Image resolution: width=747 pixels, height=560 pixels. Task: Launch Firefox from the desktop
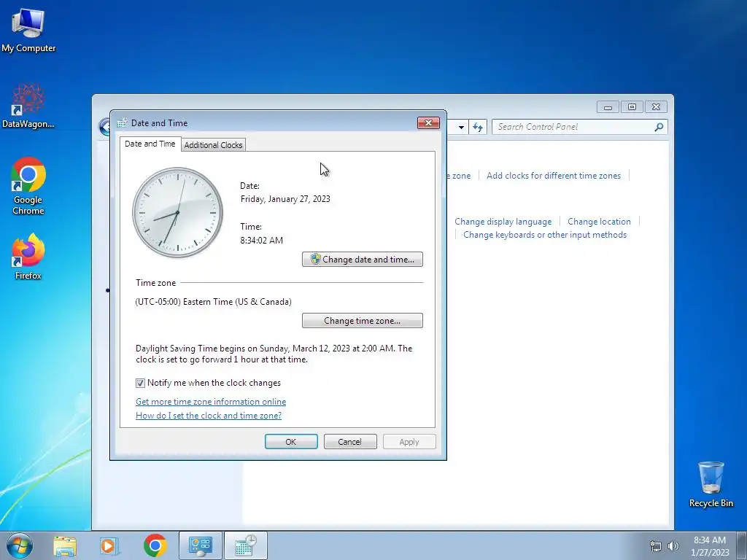pyautogui.click(x=28, y=256)
